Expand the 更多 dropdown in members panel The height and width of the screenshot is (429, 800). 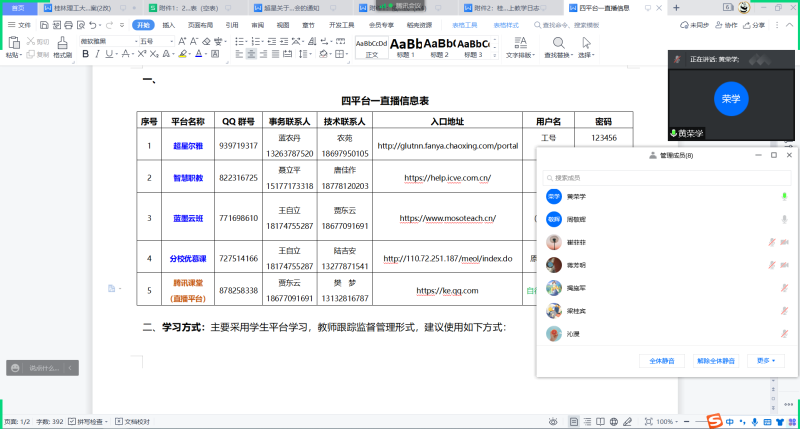pyautogui.click(x=764, y=360)
